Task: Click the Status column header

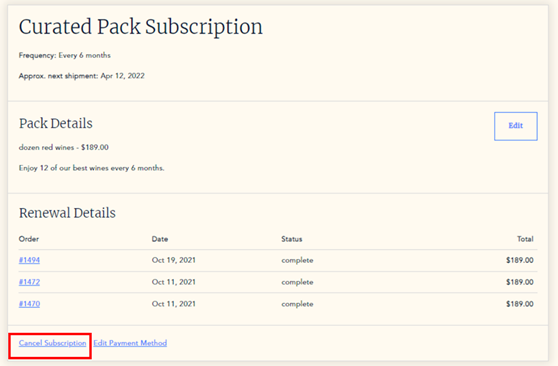Action: 292,239
